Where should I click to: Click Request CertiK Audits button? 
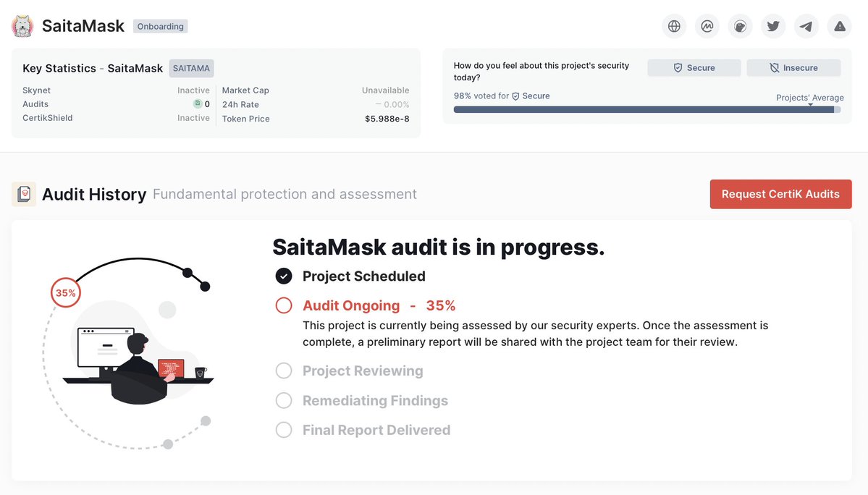[x=780, y=194]
